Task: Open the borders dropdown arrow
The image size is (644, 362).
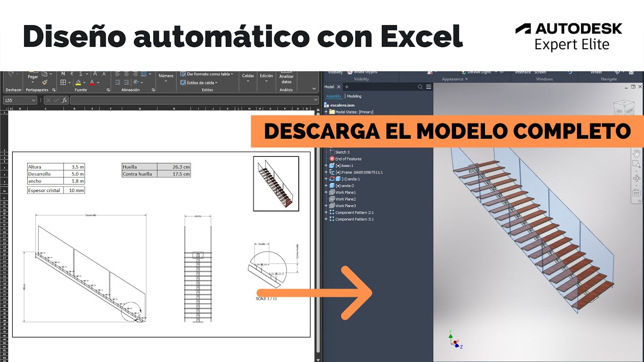Action: pyautogui.click(x=69, y=82)
